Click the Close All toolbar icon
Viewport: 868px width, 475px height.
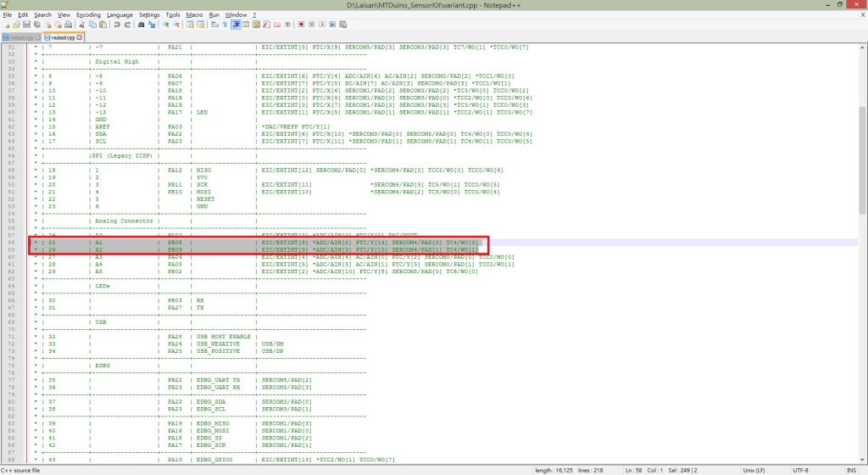pos(58,25)
